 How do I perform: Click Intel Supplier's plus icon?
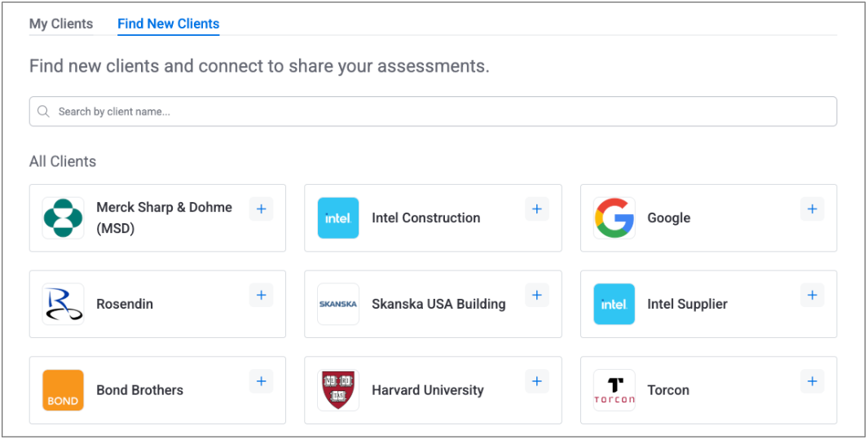[x=812, y=296]
